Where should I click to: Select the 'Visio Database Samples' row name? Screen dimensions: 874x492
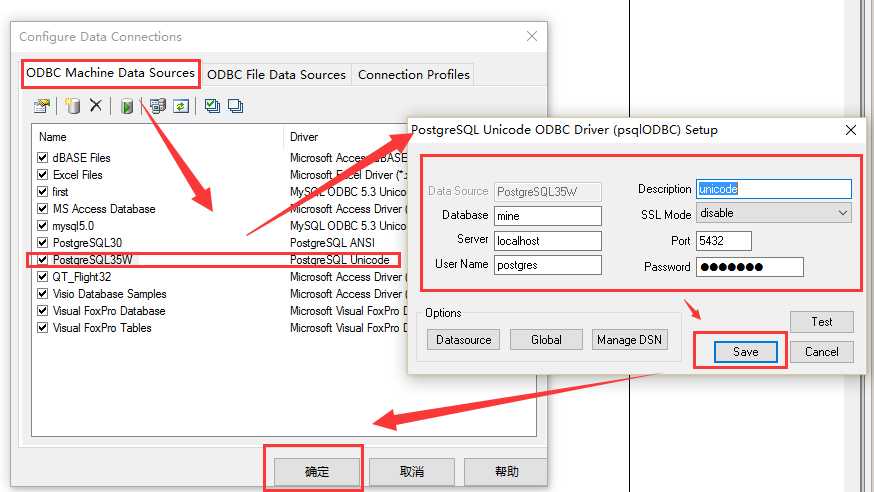coord(109,294)
